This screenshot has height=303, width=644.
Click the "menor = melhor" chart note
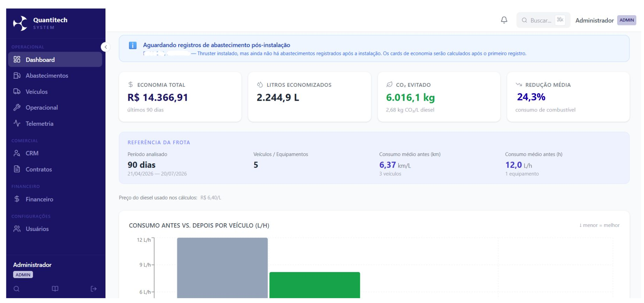pos(599,225)
